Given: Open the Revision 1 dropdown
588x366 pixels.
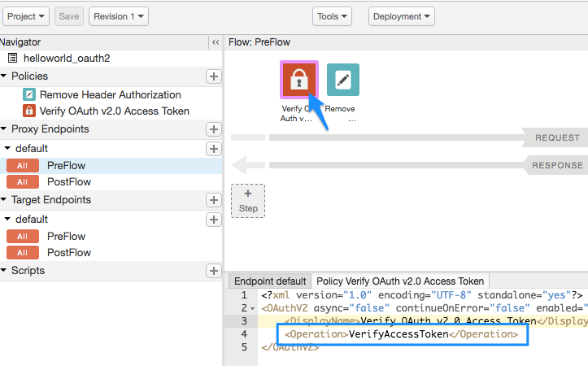Looking at the screenshot, I should click(x=119, y=16).
